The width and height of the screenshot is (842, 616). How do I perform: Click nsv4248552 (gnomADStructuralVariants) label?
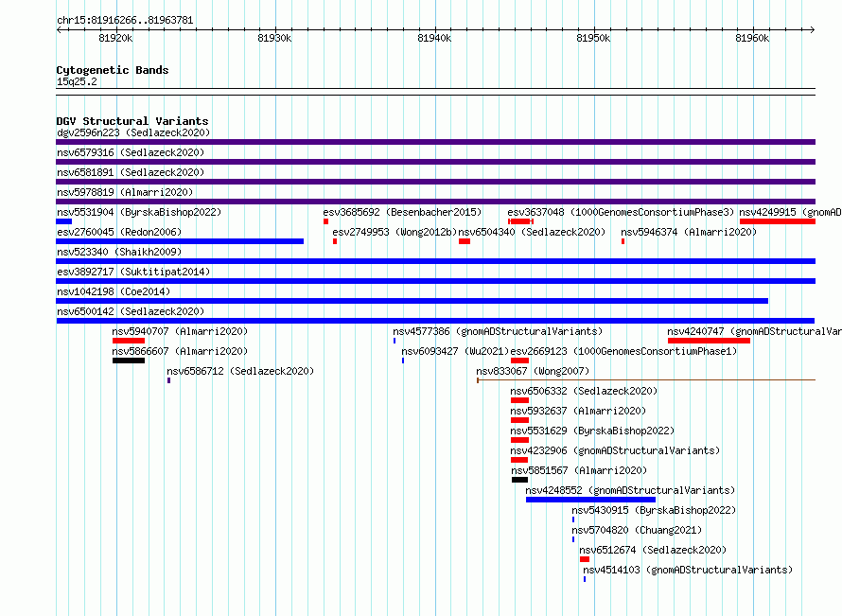click(x=630, y=490)
